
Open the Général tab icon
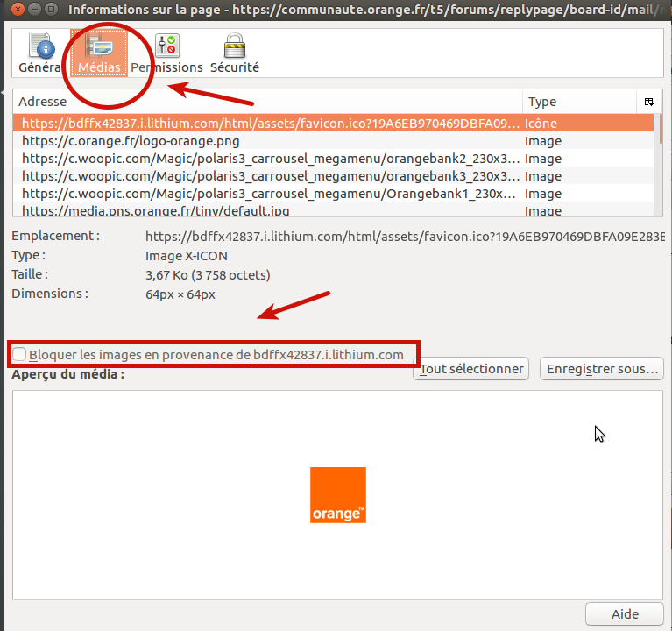coord(41,53)
